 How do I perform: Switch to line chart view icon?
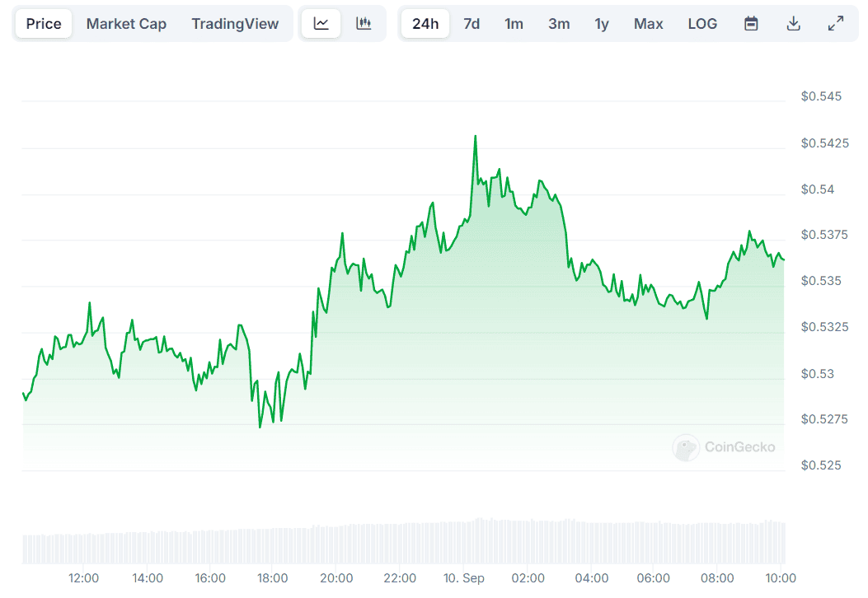tap(321, 24)
